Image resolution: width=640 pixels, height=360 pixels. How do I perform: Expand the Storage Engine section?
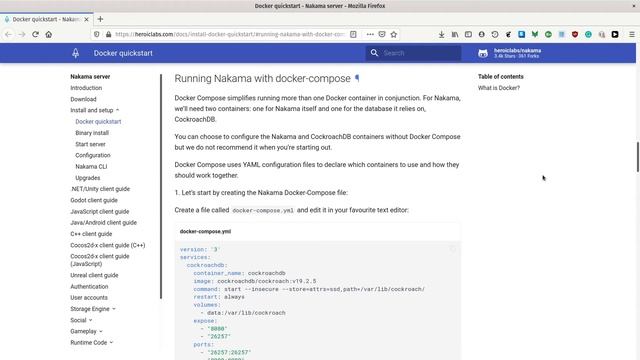point(114,309)
